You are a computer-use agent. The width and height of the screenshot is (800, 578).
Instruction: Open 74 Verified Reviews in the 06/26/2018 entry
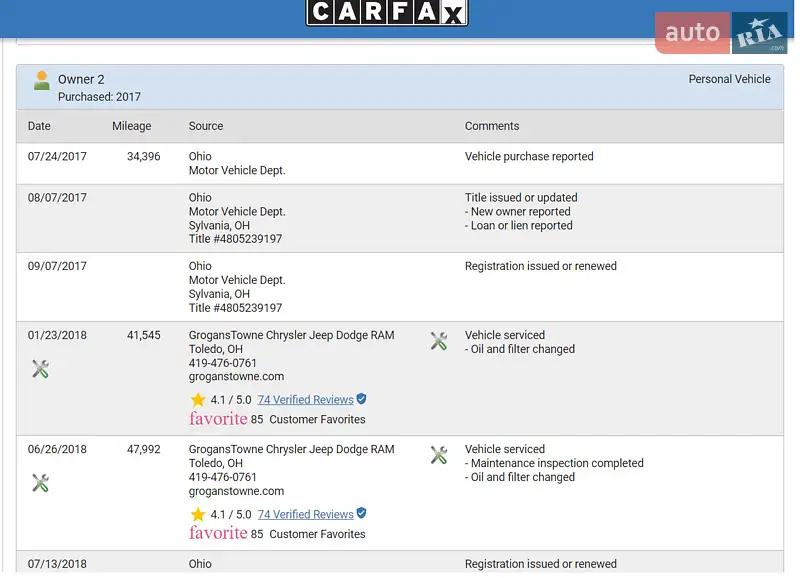tap(305, 514)
